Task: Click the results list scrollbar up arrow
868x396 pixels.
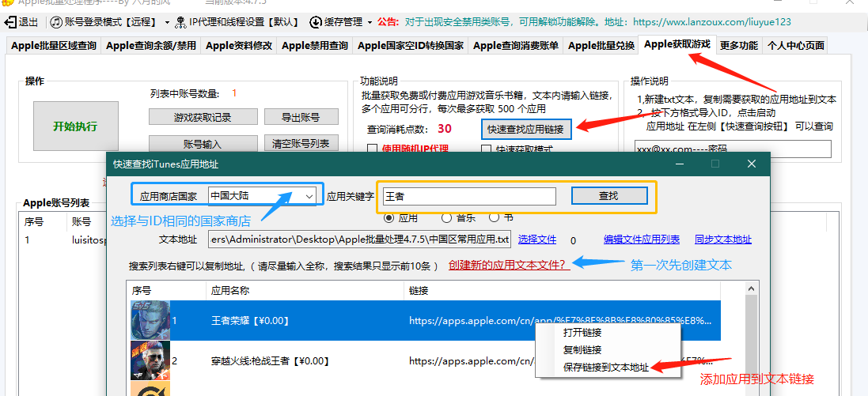Action: coord(751,289)
